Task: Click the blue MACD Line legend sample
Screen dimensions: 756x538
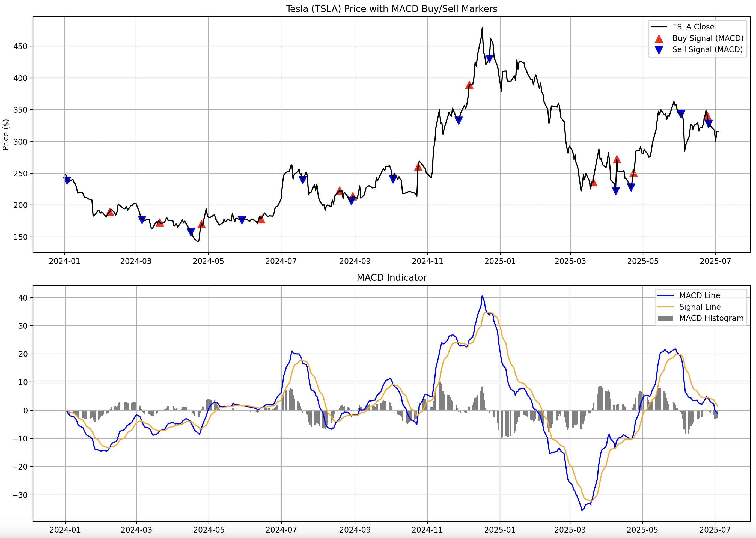Action: pyautogui.click(x=665, y=295)
